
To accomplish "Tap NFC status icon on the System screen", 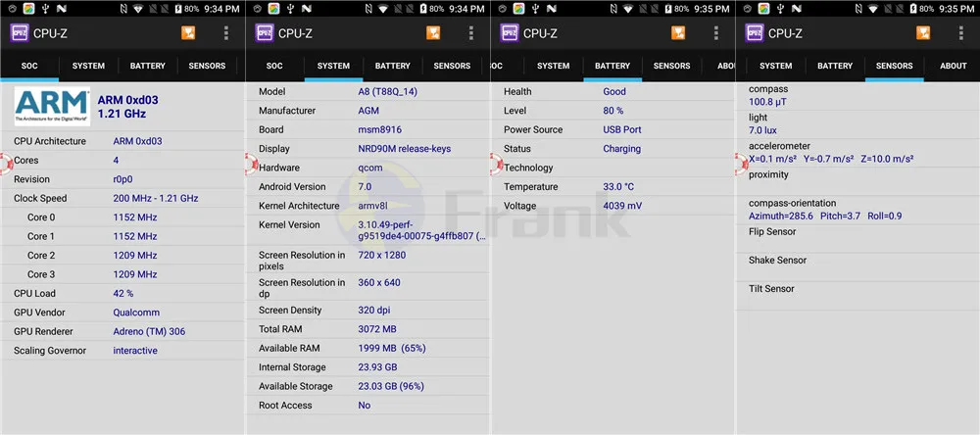I will point(368,9).
